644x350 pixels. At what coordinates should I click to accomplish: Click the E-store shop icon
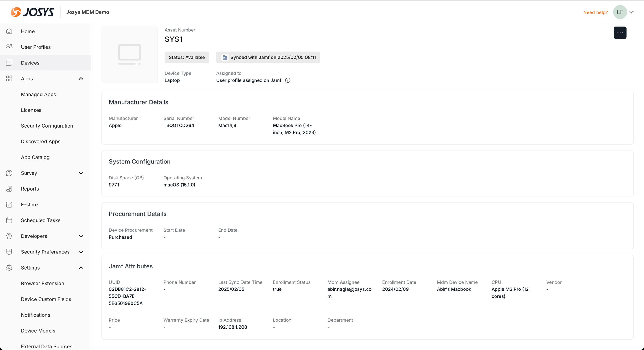tap(9, 204)
